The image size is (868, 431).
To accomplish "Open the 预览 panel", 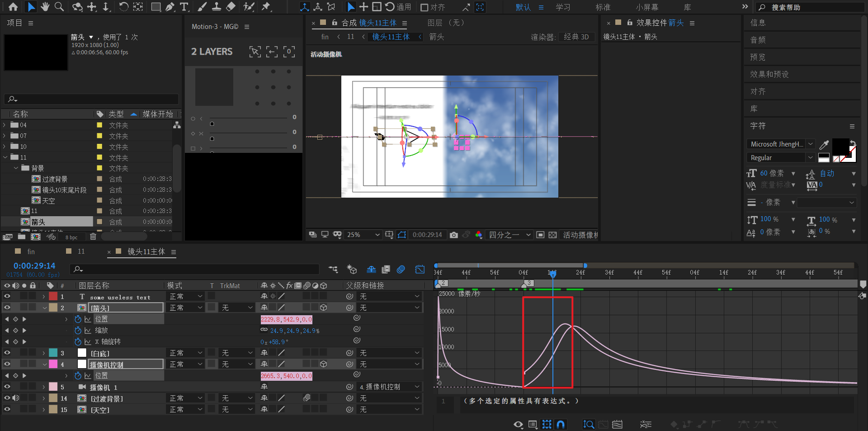I will click(758, 57).
